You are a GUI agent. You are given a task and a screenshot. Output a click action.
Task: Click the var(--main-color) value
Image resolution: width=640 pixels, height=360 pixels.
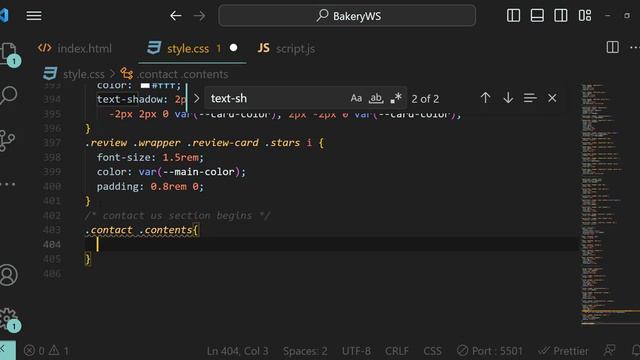[x=189, y=172]
